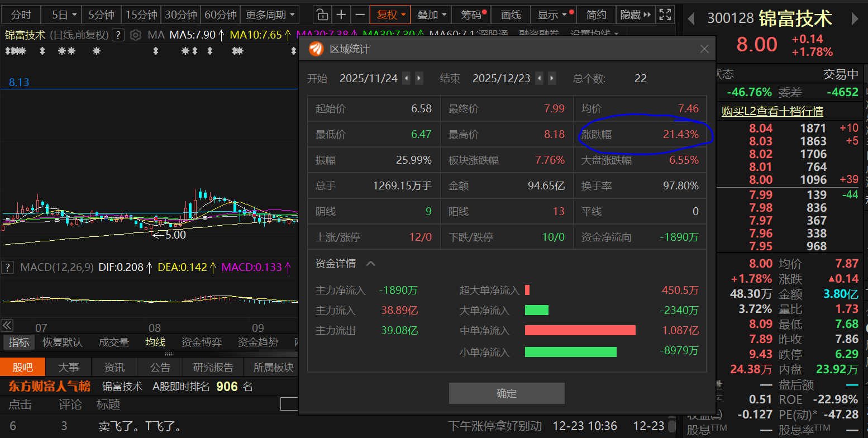868x438 pixels.
Task: Click the sell price row 8.04
Action: point(789,128)
